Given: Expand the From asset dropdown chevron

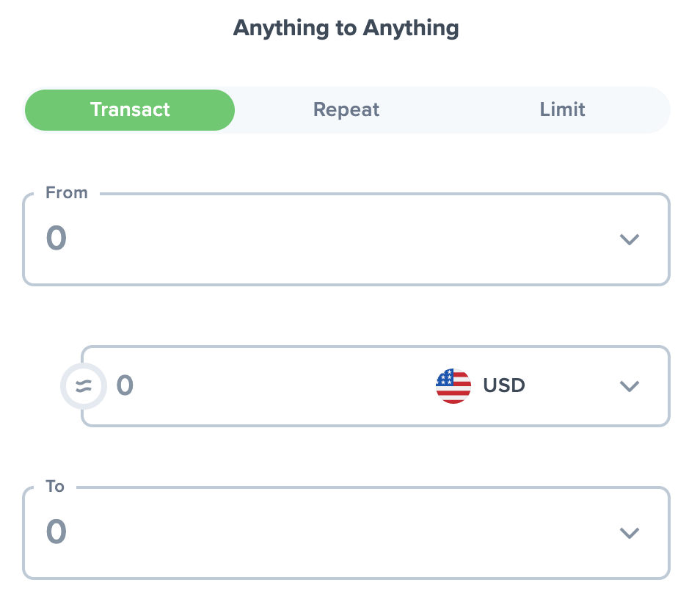Looking at the screenshot, I should [630, 239].
